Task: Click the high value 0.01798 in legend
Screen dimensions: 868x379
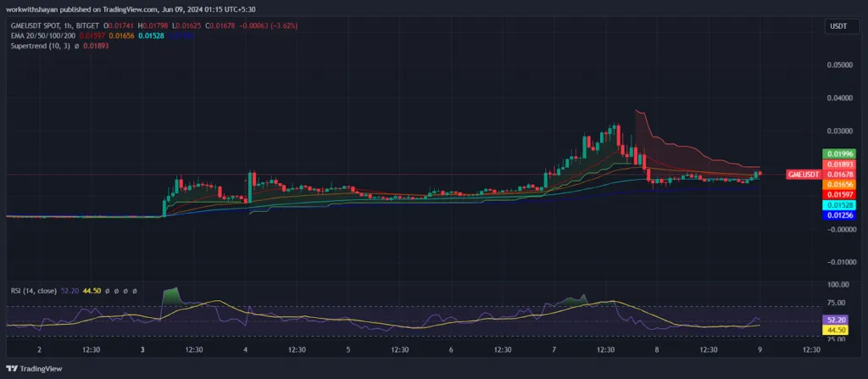Action: coord(154,25)
